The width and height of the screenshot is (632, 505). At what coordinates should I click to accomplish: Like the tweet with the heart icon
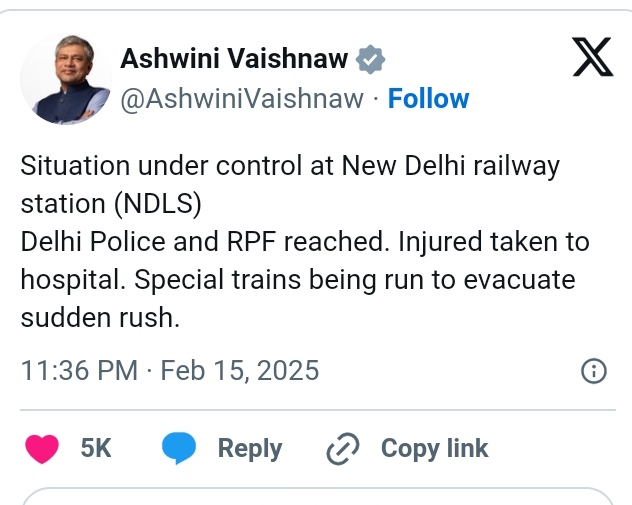pyautogui.click(x=42, y=448)
